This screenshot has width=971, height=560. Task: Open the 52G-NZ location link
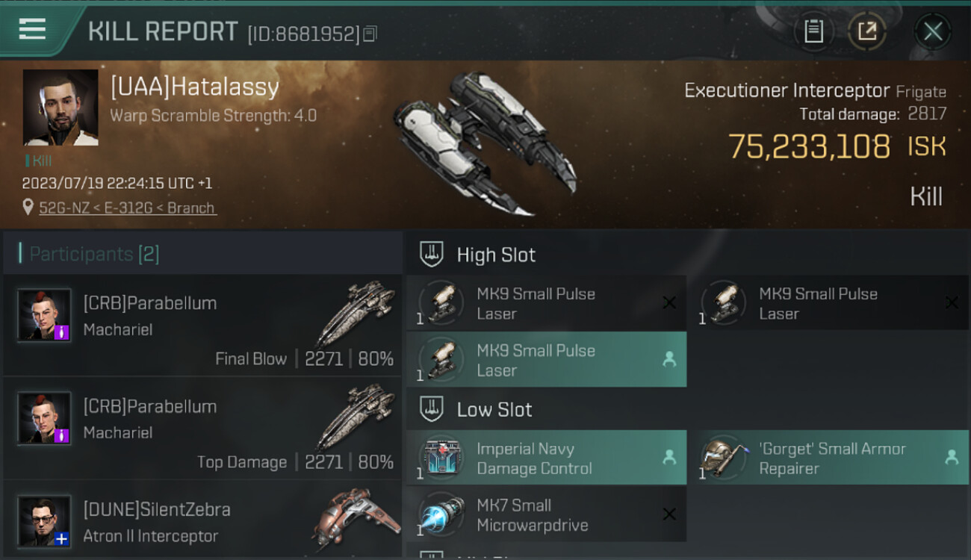[127, 208]
